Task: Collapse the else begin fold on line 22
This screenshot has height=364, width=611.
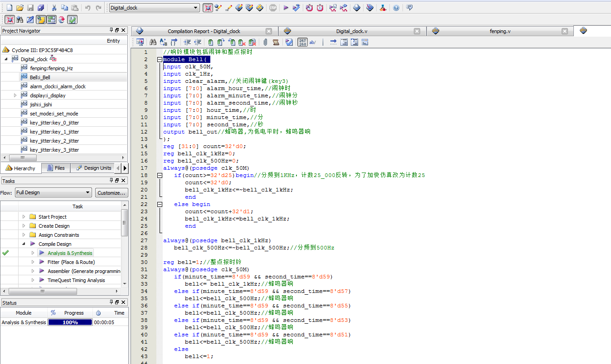Action: pyautogui.click(x=160, y=204)
